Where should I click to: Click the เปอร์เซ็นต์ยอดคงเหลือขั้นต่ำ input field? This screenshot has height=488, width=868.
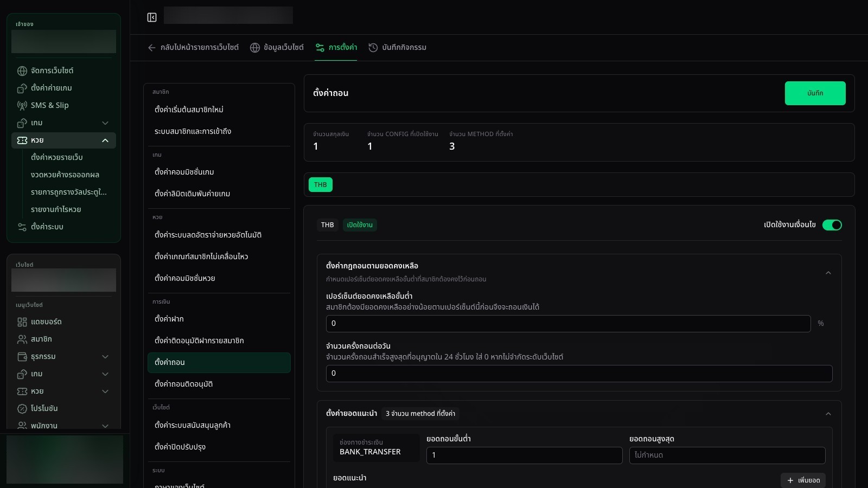(x=568, y=324)
